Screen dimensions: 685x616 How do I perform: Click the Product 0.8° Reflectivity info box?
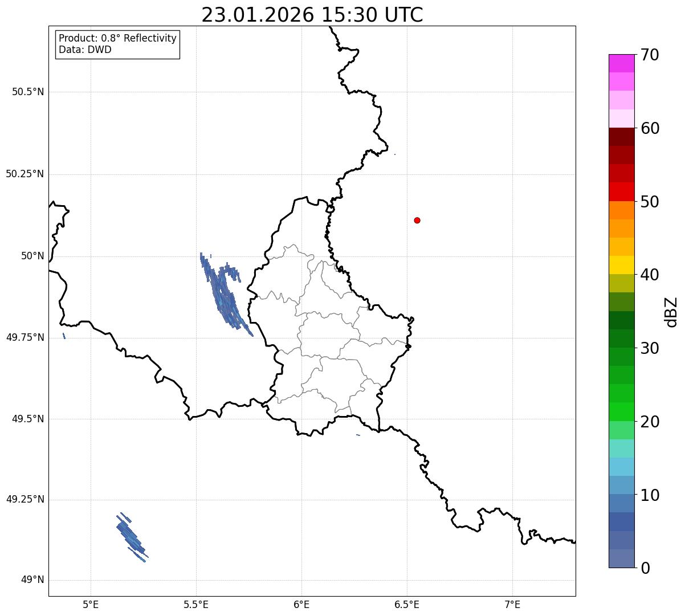coord(118,44)
